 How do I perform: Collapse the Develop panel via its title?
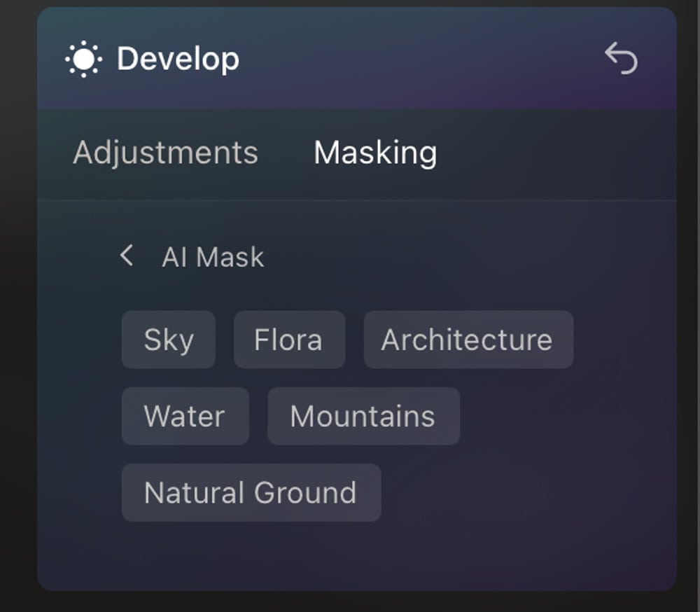178,59
